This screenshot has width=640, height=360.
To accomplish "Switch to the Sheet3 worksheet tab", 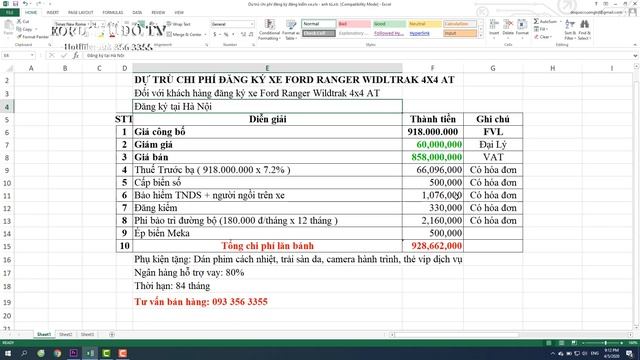I will click(87, 334).
